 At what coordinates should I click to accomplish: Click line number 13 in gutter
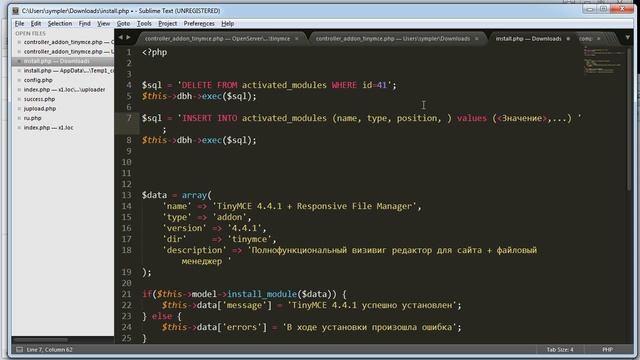(127, 195)
